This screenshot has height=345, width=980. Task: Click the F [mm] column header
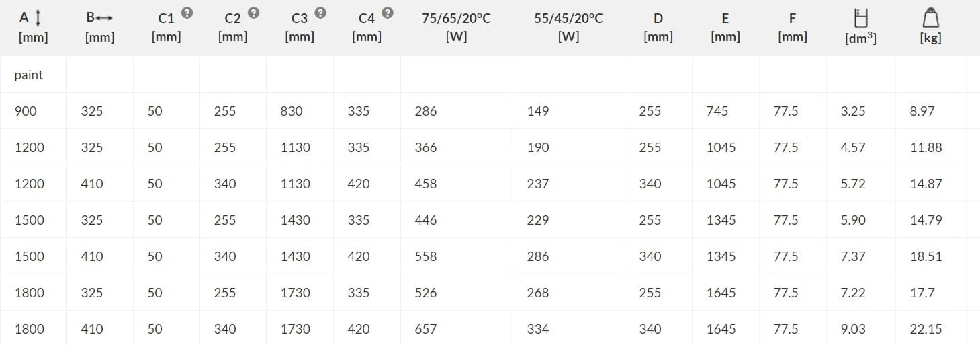tap(792, 27)
